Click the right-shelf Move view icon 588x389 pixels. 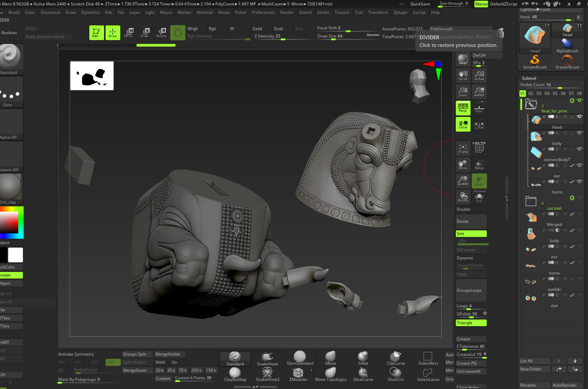pyautogui.click(x=463, y=165)
